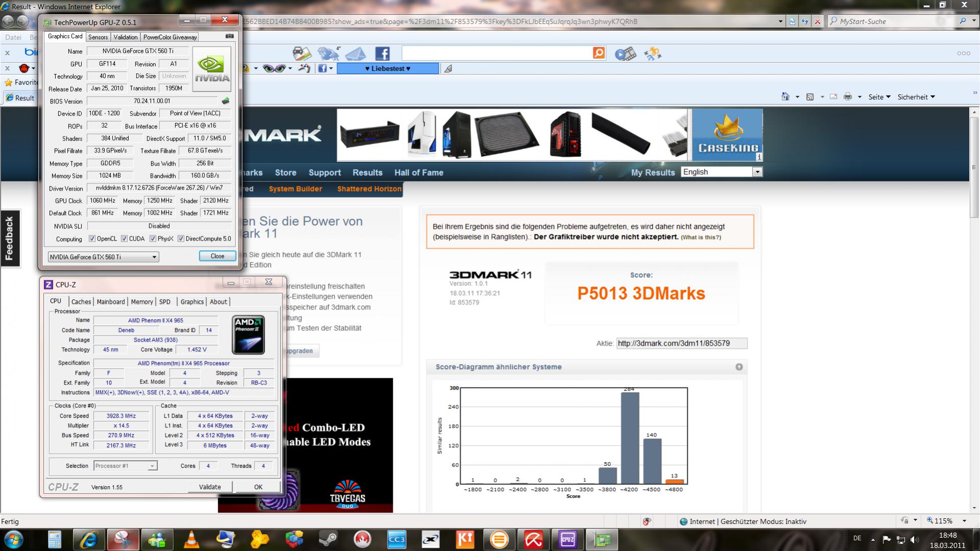Image resolution: width=980 pixels, height=551 pixels.
Task: Switch to Sensors tab in GPU-Z
Action: [x=98, y=37]
